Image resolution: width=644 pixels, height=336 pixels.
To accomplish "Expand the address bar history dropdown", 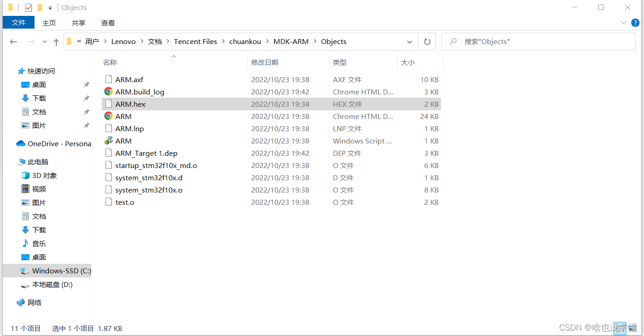I will [x=410, y=42].
